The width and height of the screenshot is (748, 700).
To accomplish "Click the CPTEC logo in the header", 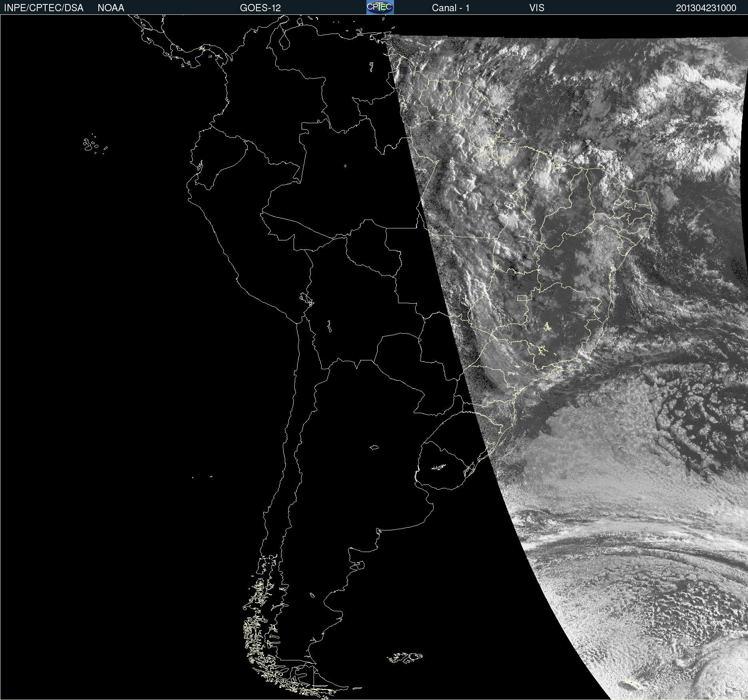I will [380, 7].
